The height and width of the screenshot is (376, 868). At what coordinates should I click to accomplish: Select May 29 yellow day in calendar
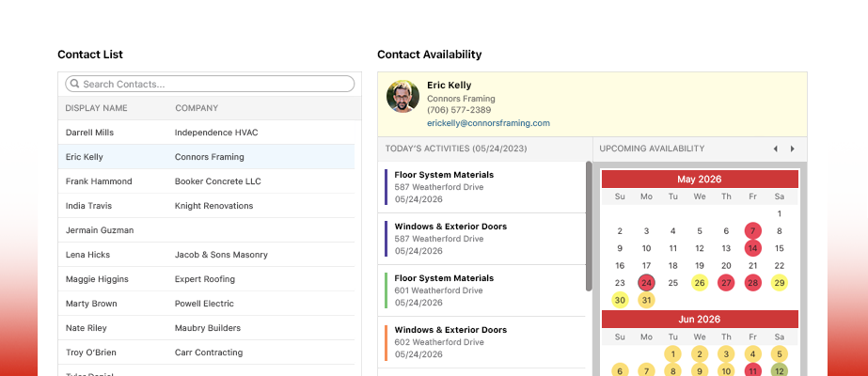pyautogui.click(x=780, y=283)
